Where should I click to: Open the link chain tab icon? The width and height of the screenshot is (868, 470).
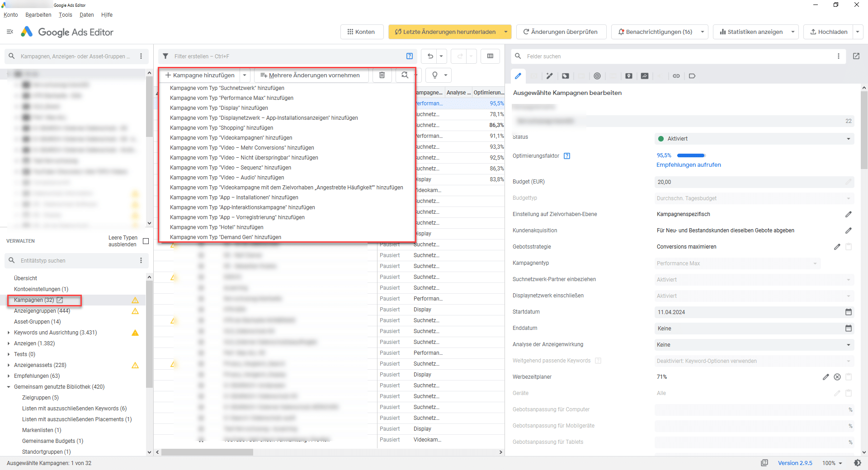(676, 76)
